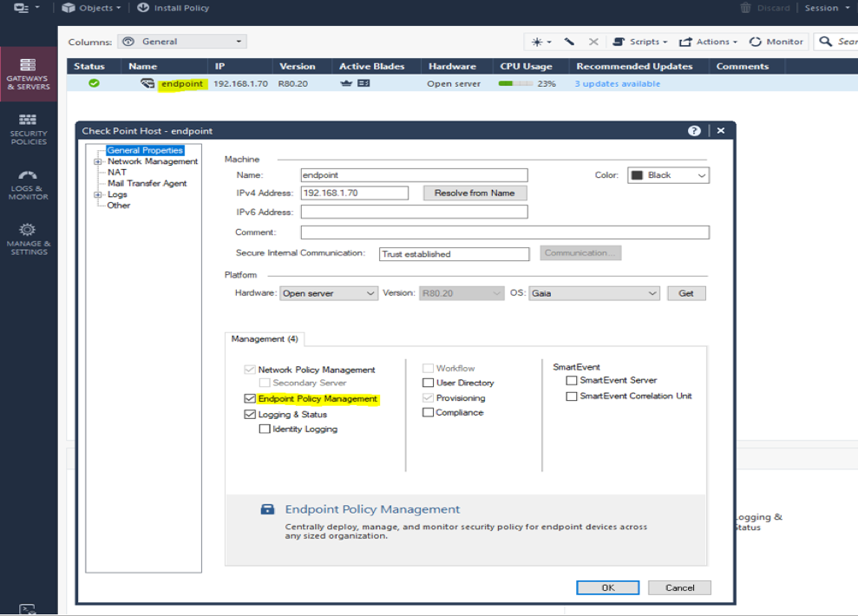Open the Actions dropdown
The image size is (858, 616).
(x=708, y=42)
